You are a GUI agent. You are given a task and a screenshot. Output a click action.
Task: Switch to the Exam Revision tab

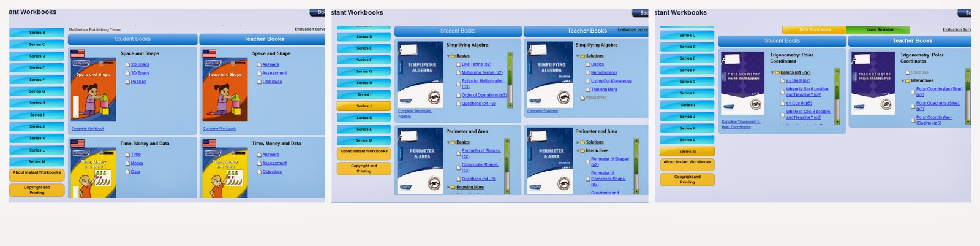[x=880, y=29]
